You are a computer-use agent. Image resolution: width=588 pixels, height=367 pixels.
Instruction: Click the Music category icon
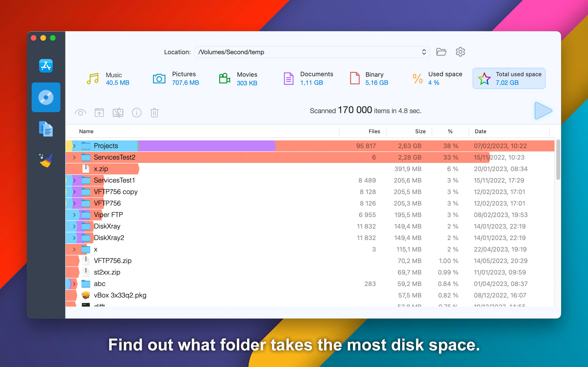pos(93,78)
